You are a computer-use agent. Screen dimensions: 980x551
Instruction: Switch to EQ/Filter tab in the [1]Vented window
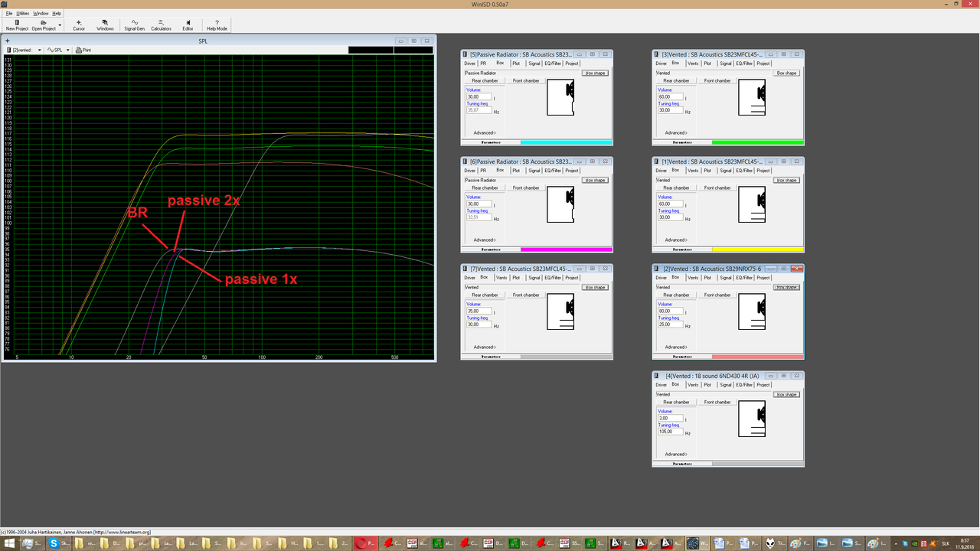[x=744, y=171]
